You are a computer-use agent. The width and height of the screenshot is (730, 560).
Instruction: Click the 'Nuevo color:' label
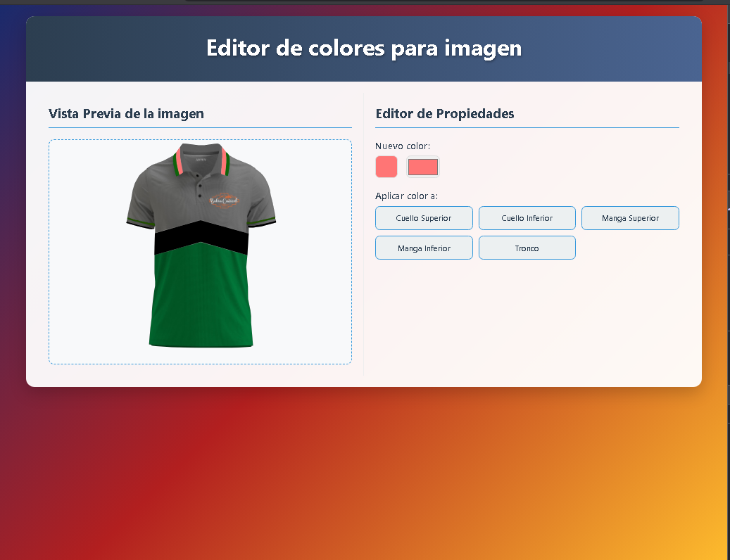click(x=403, y=146)
